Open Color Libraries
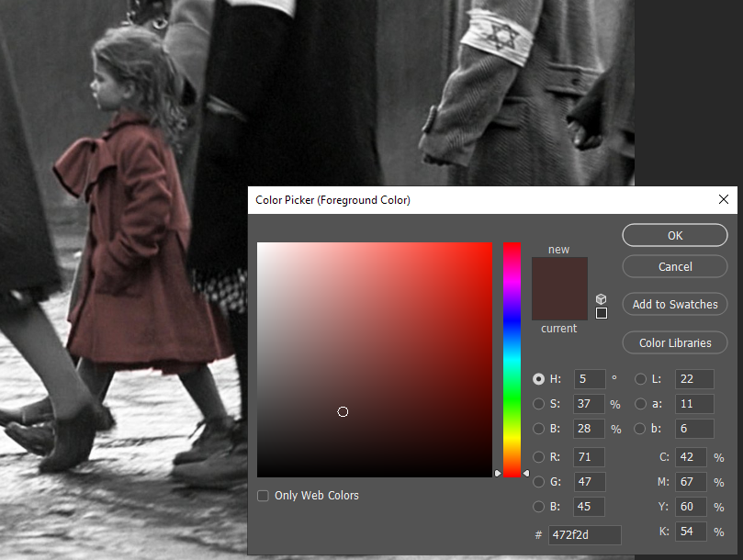 pyautogui.click(x=675, y=342)
